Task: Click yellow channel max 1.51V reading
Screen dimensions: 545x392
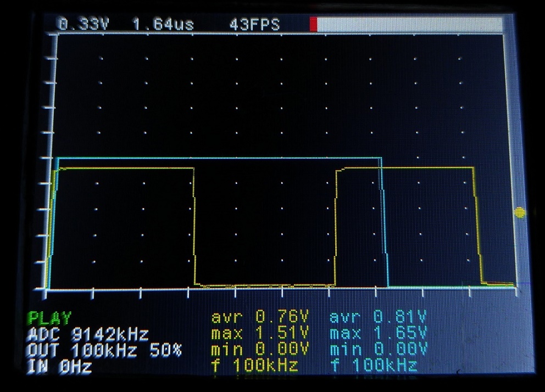Action: pyautogui.click(x=260, y=333)
